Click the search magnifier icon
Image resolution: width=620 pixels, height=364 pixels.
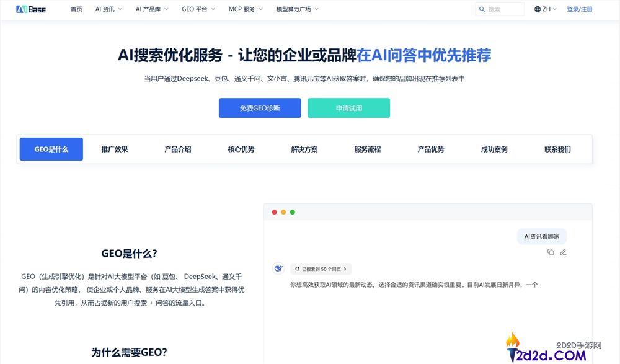482,9
